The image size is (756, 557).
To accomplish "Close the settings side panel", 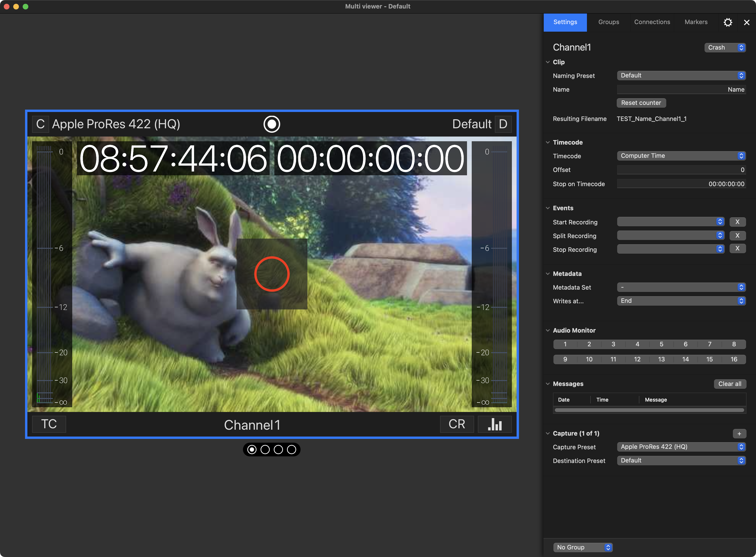I will (747, 22).
